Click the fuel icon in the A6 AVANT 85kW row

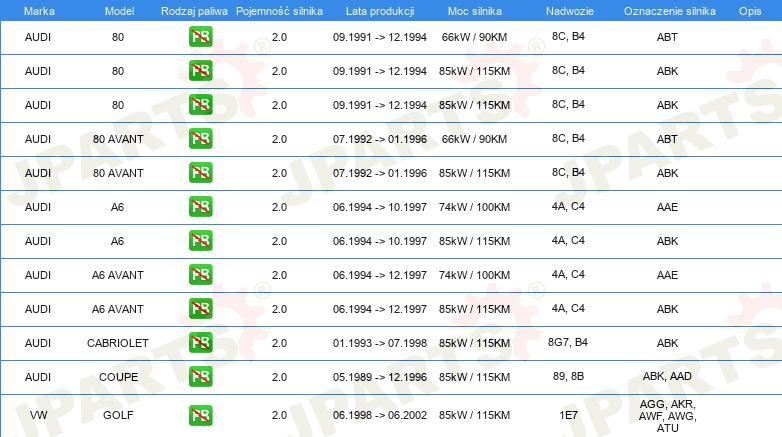(200, 308)
